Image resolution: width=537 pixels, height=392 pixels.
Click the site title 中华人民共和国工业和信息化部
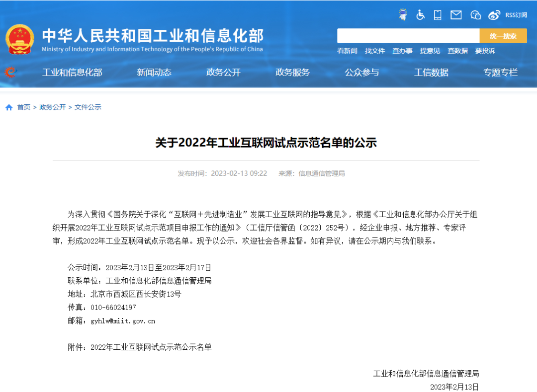click(x=153, y=36)
